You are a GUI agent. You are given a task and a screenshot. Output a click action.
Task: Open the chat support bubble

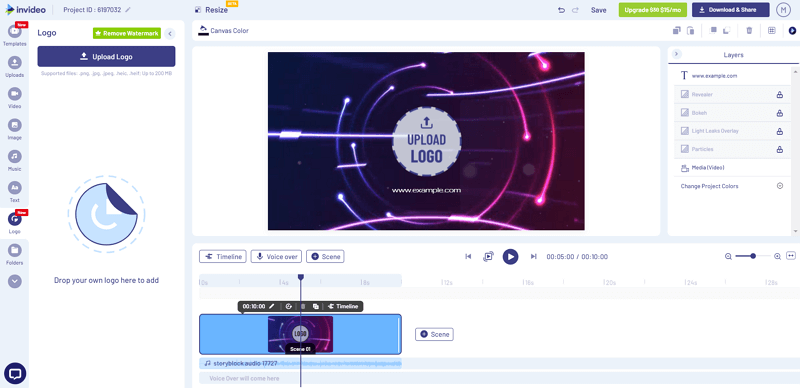pos(15,374)
